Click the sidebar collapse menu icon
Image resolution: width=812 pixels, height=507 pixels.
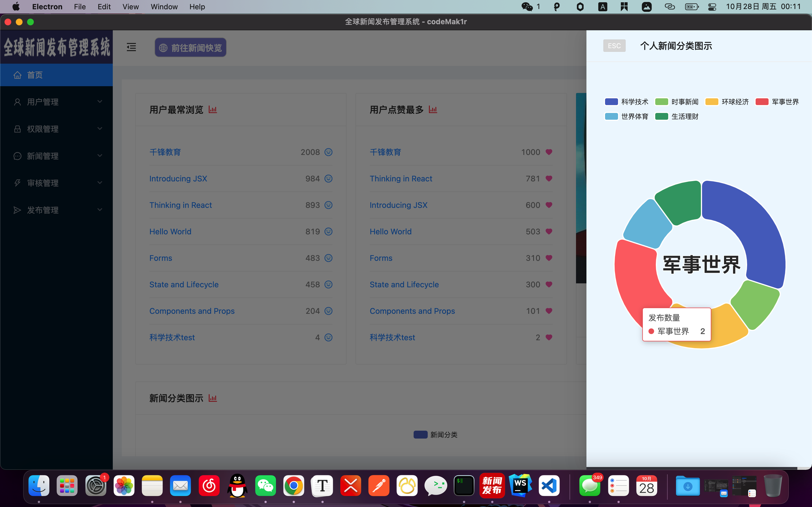click(x=131, y=47)
